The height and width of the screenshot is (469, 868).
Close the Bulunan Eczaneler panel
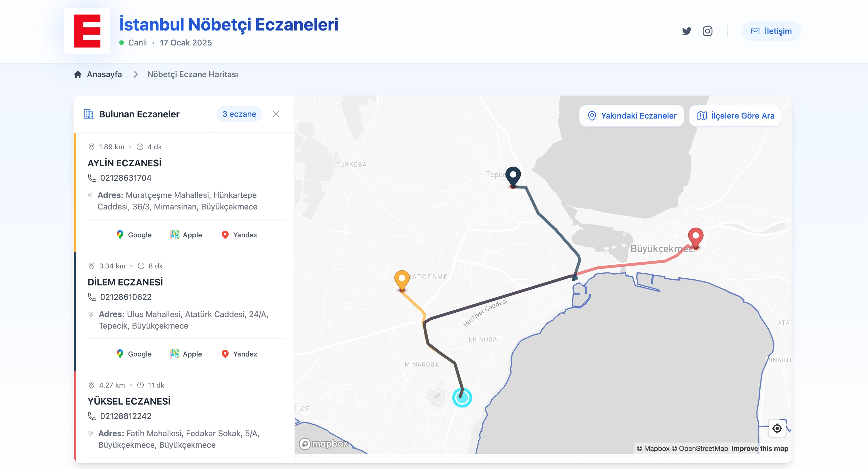click(276, 114)
